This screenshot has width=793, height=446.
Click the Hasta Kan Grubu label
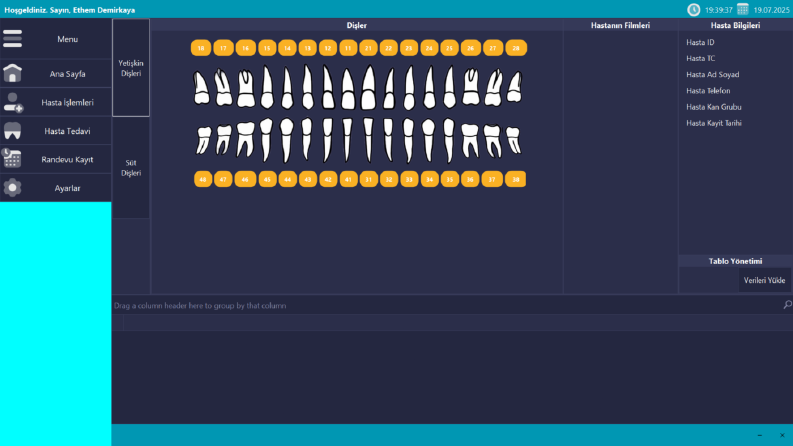click(714, 107)
